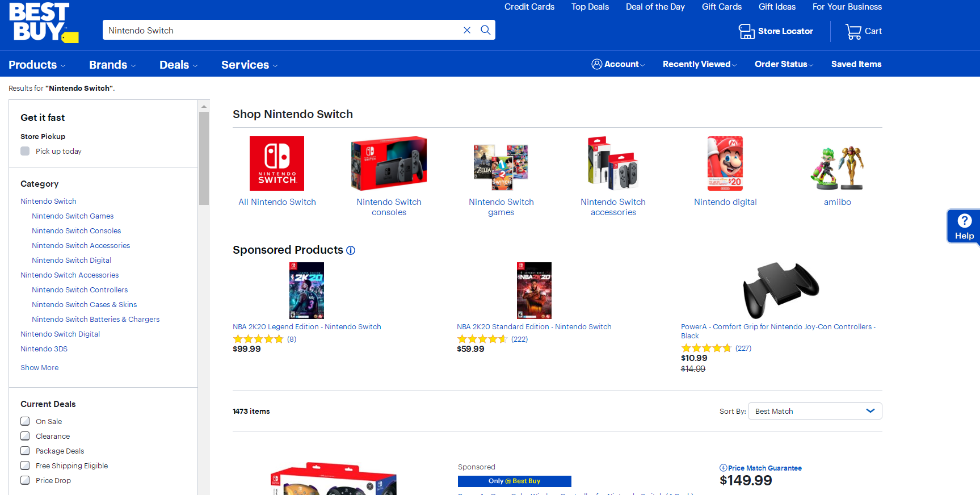Open the Sort By dropdown
Viewport: 980px width, 495px height.
click(x=815, y=411)
